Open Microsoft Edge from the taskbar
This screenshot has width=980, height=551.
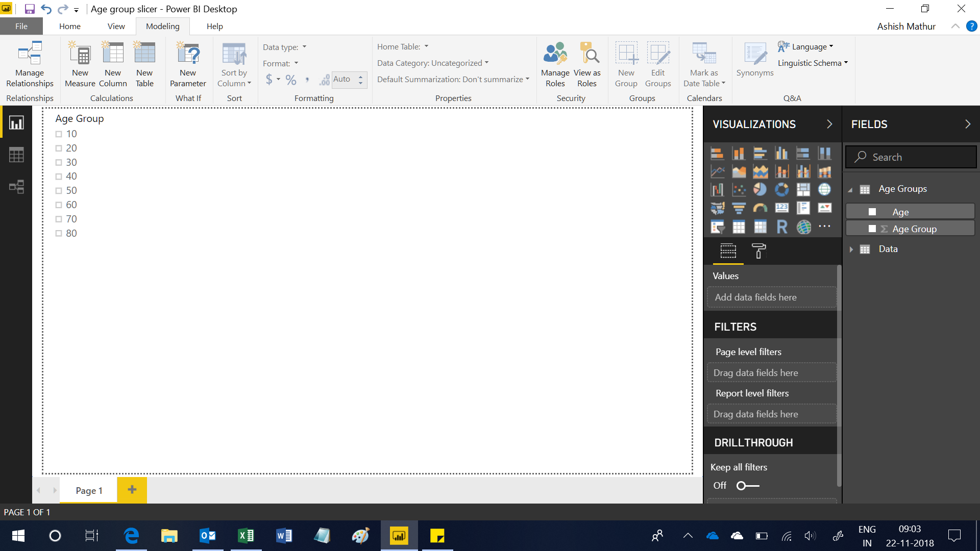[131, 536]
